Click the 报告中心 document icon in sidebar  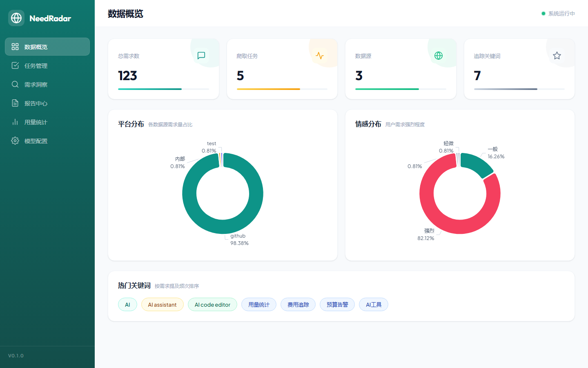(x=15, y=103)
